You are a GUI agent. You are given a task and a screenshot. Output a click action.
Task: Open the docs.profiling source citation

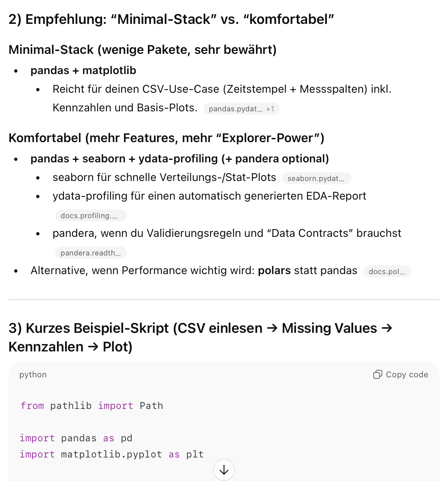coord(90,216)
